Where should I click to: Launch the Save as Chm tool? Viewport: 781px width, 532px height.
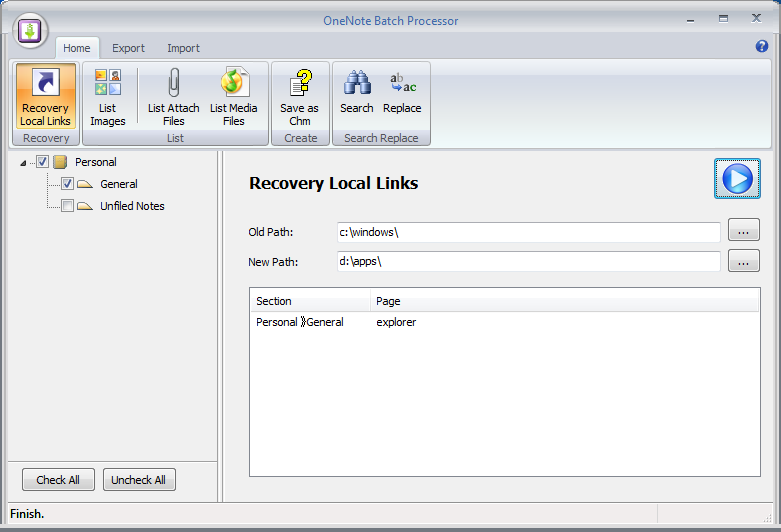[x=300, y=96]
